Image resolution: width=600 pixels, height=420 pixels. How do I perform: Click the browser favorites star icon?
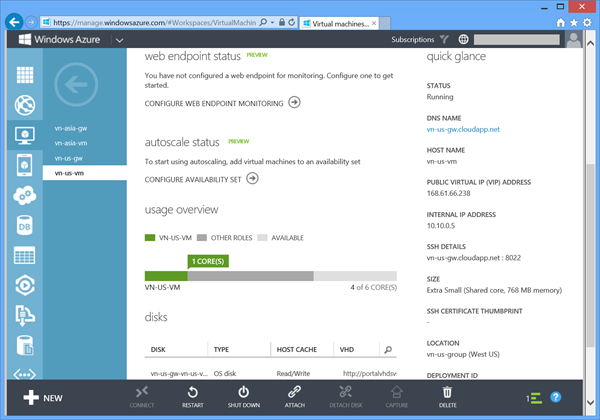pos(574,23)
